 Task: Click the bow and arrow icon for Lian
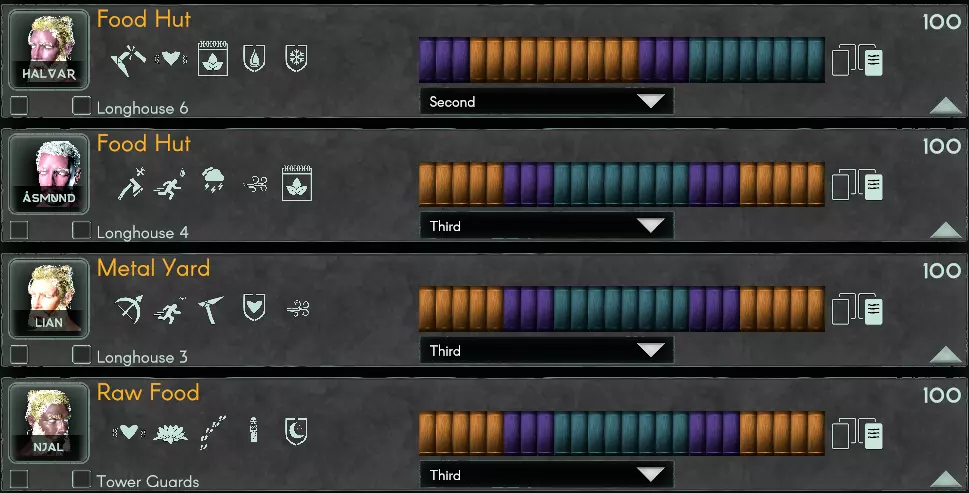[129, 308]
